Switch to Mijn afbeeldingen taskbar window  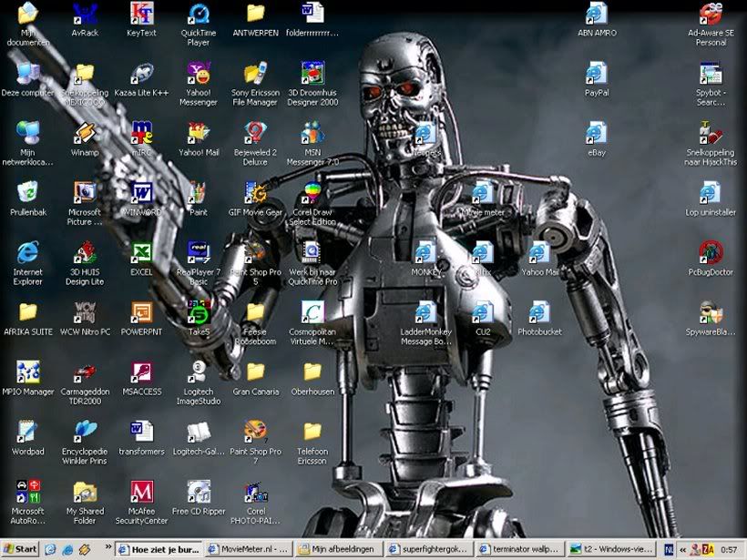click(336, 549)
